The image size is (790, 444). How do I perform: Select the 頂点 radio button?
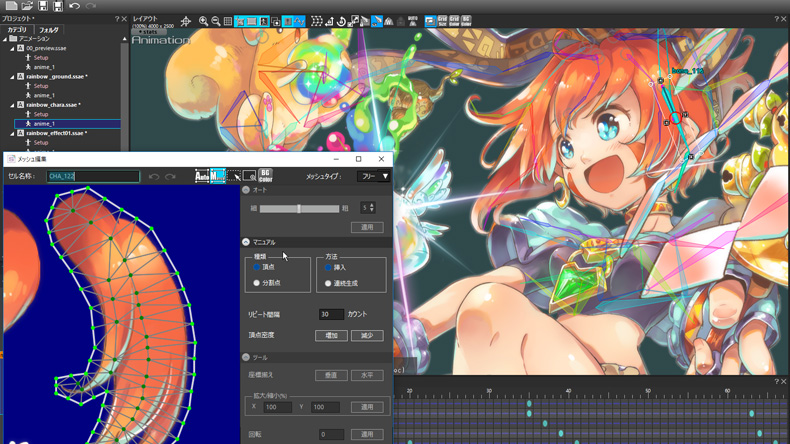[x=256, y=267]
